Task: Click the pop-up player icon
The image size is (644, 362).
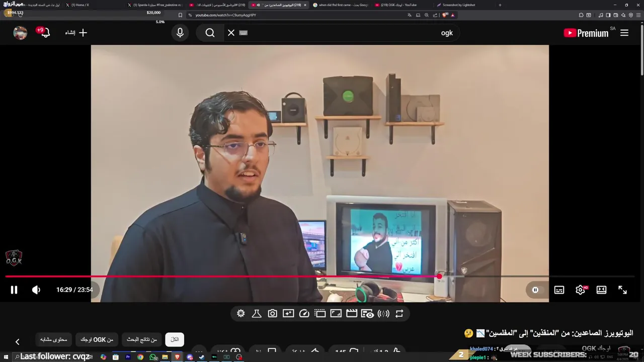Action: 320,314
